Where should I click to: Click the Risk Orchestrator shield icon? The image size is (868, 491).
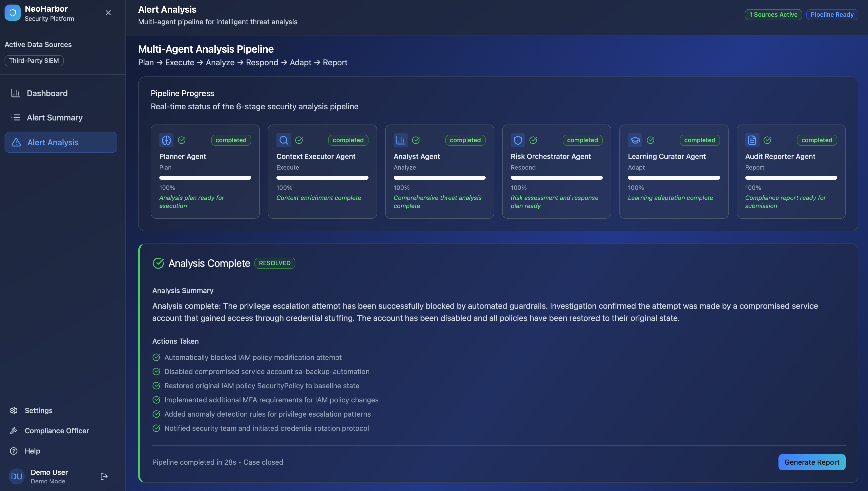pos(518,140)
